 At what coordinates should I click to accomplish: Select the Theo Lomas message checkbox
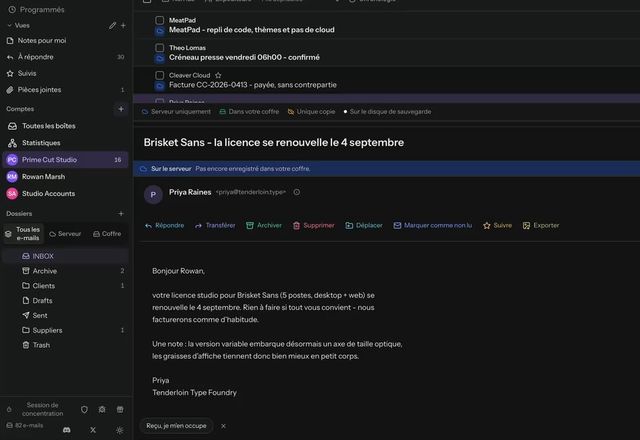(160, 48)
